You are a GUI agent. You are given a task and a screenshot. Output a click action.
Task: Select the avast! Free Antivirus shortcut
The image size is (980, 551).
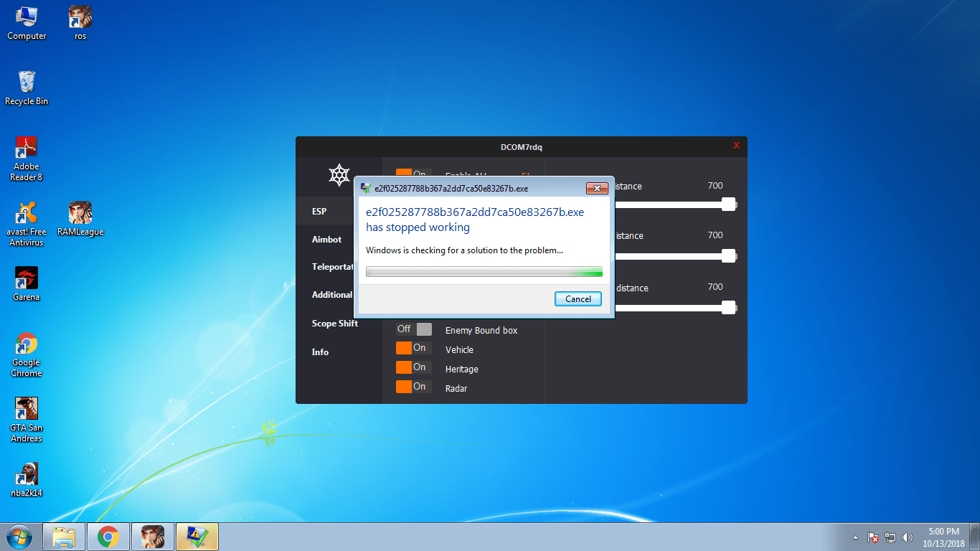pyautogui.click(x=27, y=224)
